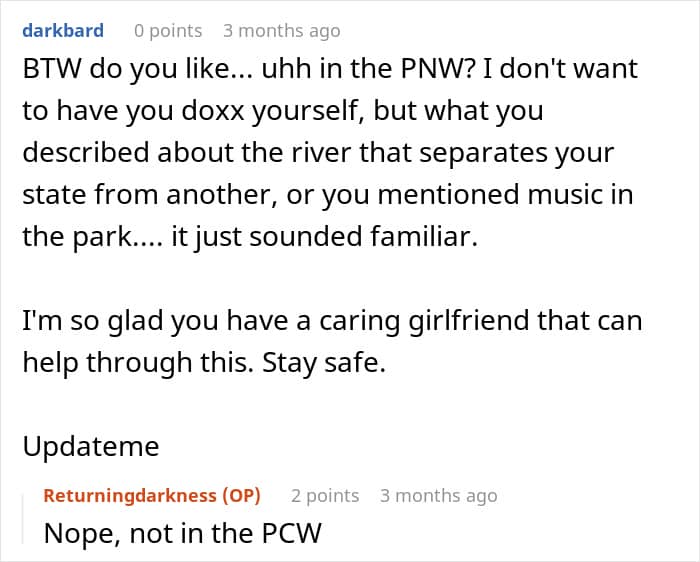Image resolution: width=700 pixels, height=562 pixels.
Task: Click the "2 points" score on the reply
Action: [x=325, y=496]
